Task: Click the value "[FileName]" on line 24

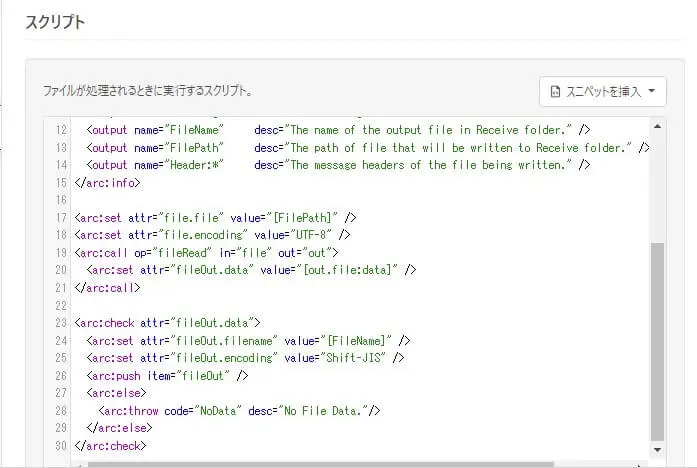Action: click(360, 341)
